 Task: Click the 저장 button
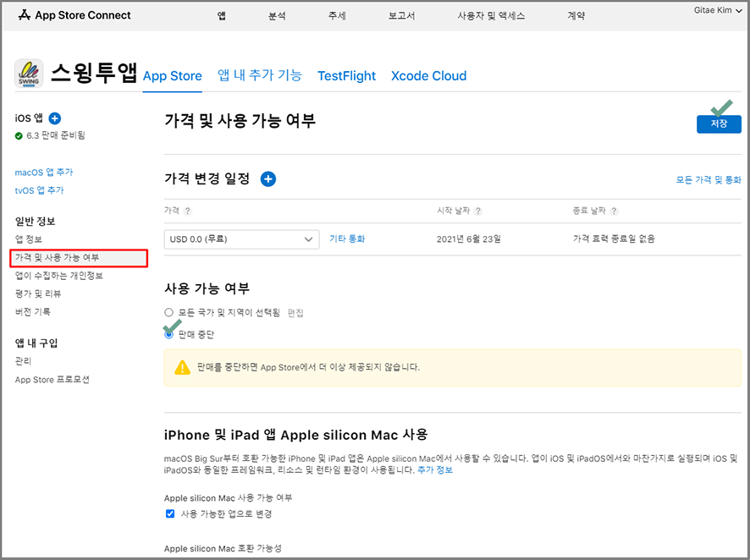click(719, 124)
